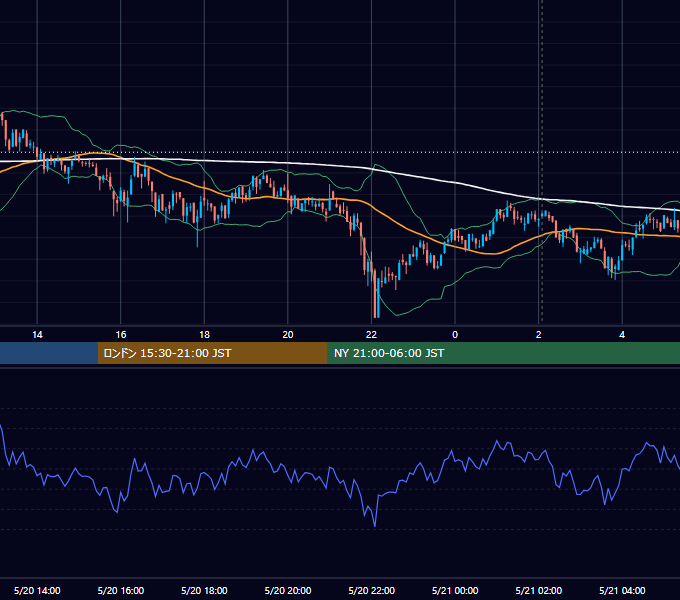Click the hour label 2 on price chart axis
680x600 pixels.
point(539,335)
